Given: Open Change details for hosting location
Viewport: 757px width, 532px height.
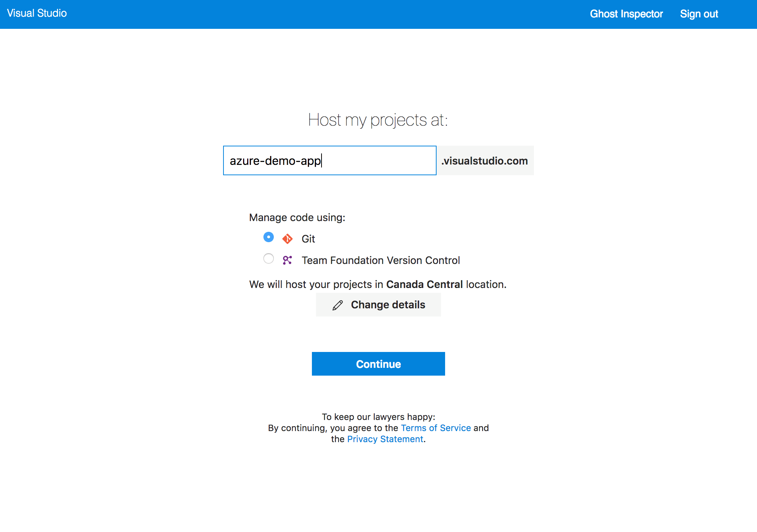Looking at the screenshot, I should tap(378, 305).
